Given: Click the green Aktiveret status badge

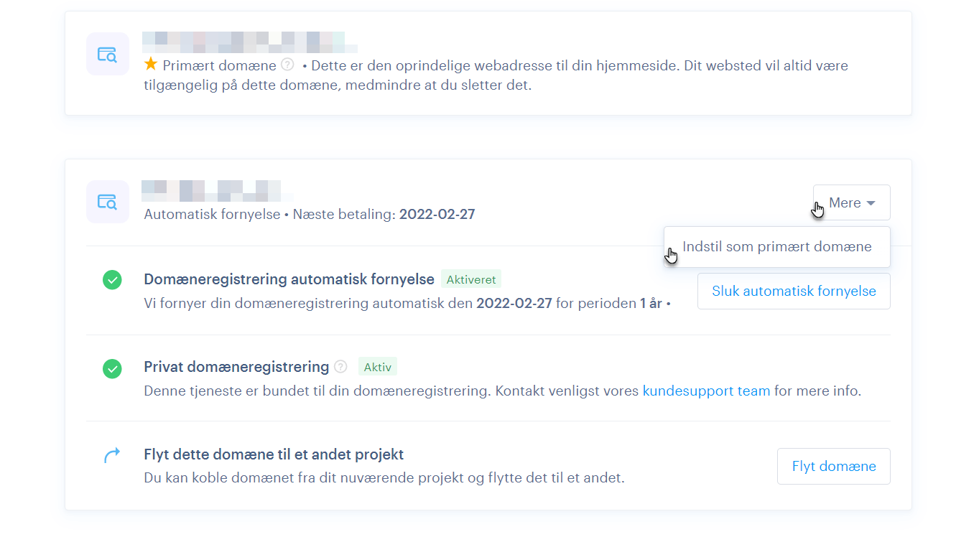Looking at the screenshot, I should (470, 279).
